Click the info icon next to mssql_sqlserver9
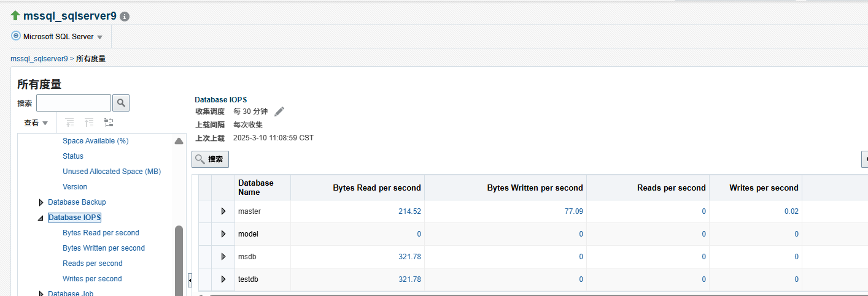The height and width of the screenshot is (296, 868). coord(125,17)
